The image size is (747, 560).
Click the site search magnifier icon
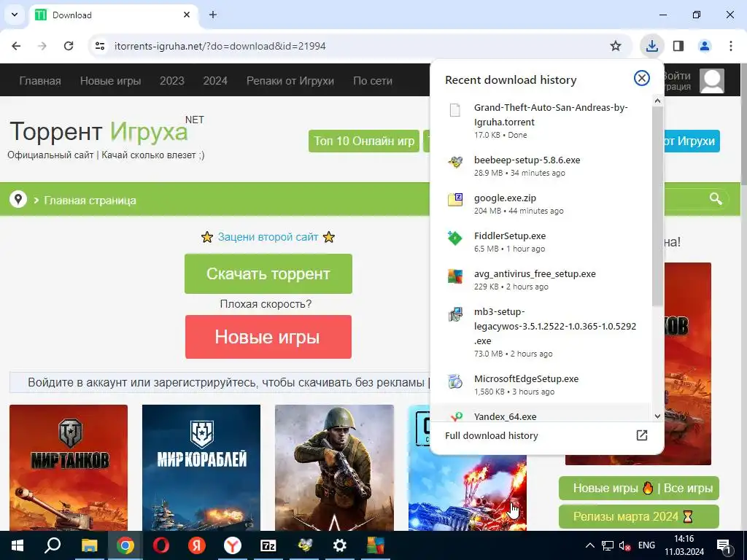(716, 198)
